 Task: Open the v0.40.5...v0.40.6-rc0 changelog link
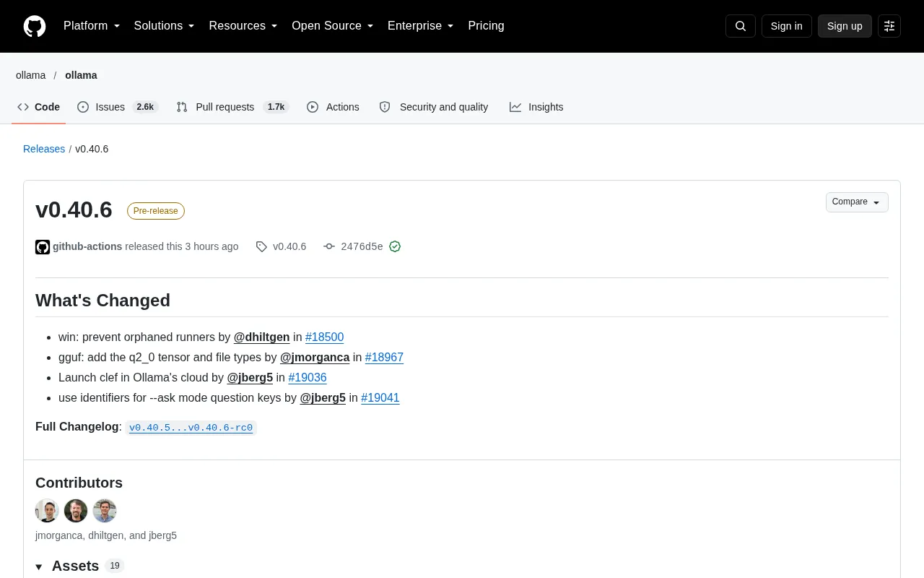(x=191, y=428)
